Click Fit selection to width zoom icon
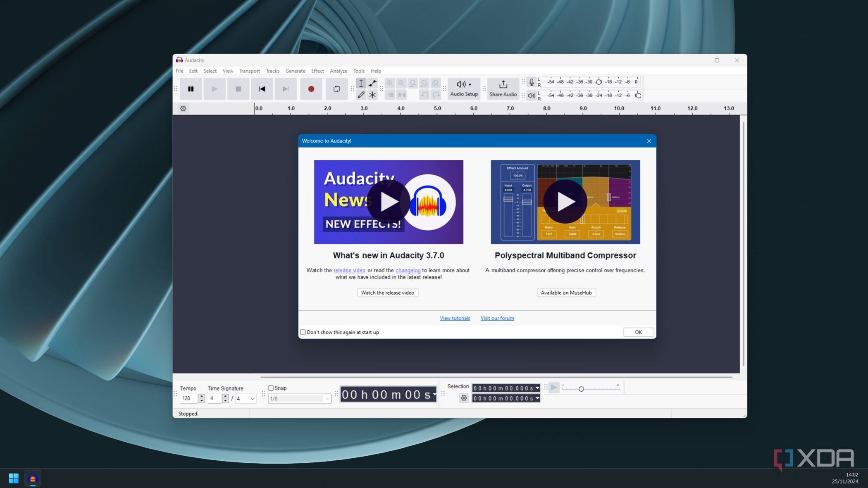Screen dimensions: 868x488 click(x=413, y=83)
